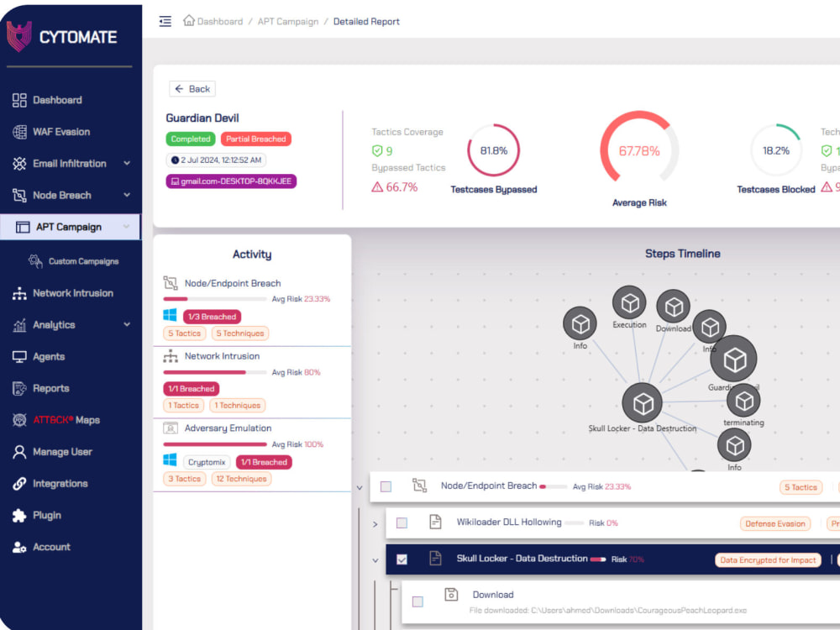Click the Partial Breached status badge

coord(256,139)
